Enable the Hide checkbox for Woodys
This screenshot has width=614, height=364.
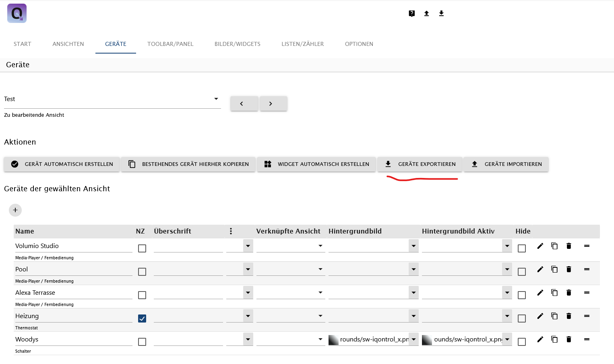[x=522, y=342]
